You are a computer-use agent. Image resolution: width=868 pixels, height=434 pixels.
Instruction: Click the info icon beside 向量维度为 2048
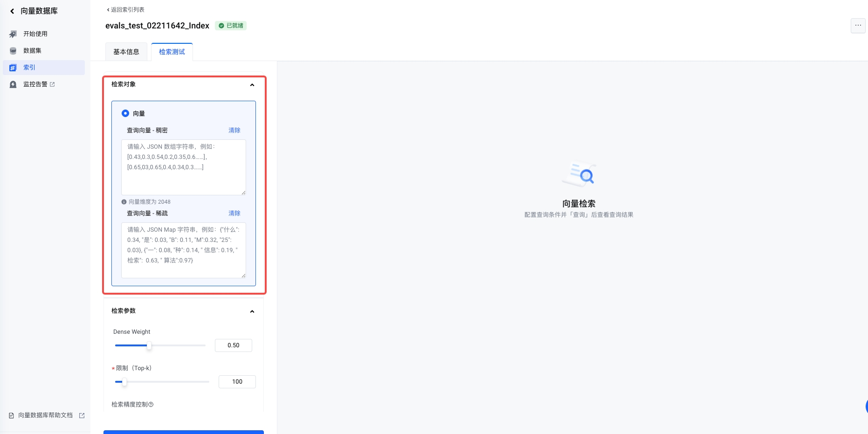(124, 202)
